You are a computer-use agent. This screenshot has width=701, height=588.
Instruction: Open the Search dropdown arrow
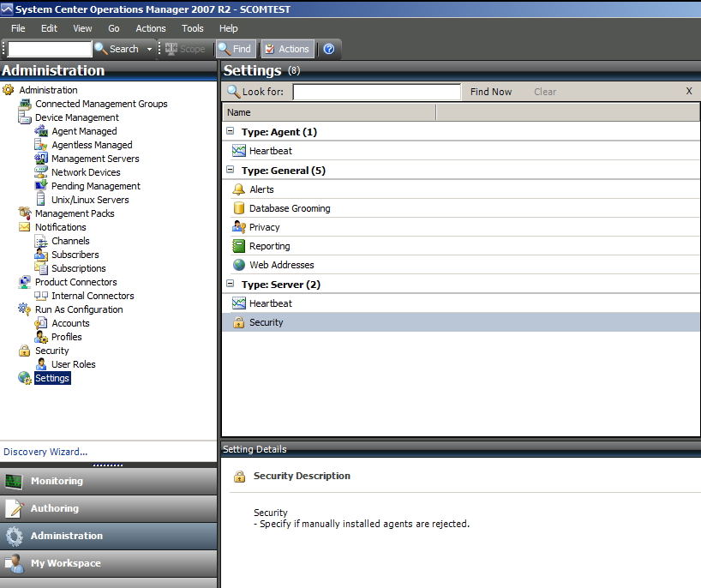(x=149, y=49)
